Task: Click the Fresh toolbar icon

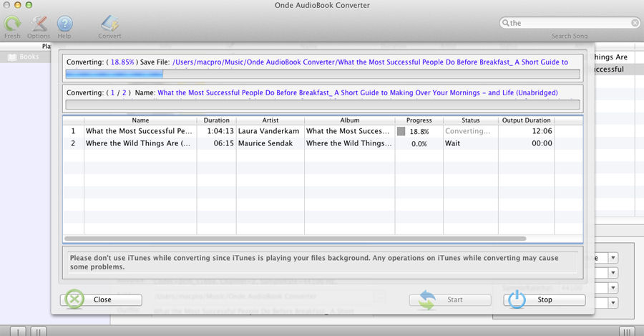Action: tap(12, 24)
